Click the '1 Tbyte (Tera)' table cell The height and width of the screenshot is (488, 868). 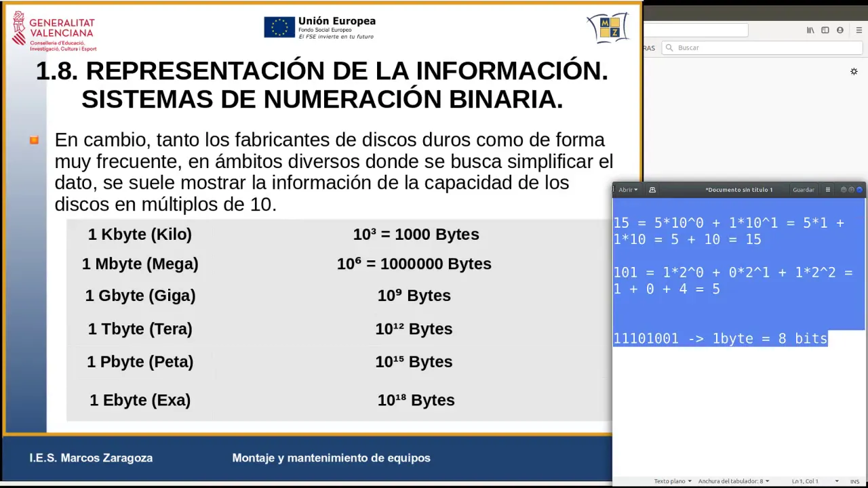[x=140, y=329]
